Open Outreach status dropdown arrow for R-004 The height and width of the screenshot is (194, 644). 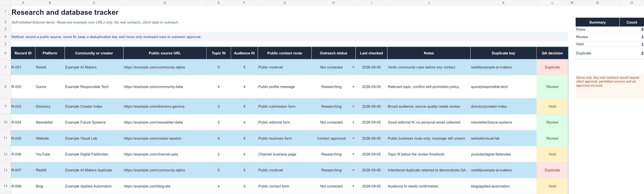click(353, 122)
